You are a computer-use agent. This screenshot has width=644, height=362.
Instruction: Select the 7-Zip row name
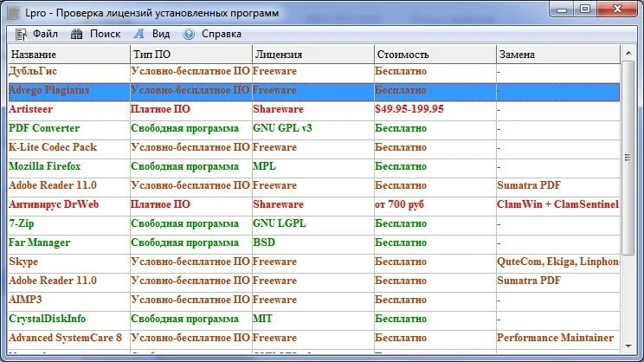pos(22,223)
